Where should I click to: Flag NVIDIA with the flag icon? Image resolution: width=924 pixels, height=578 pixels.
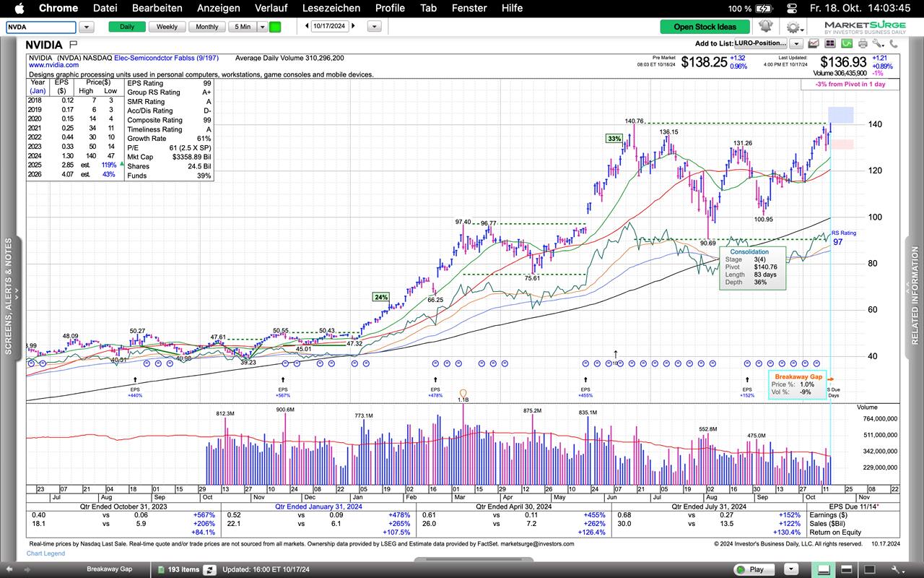(73, 45)
